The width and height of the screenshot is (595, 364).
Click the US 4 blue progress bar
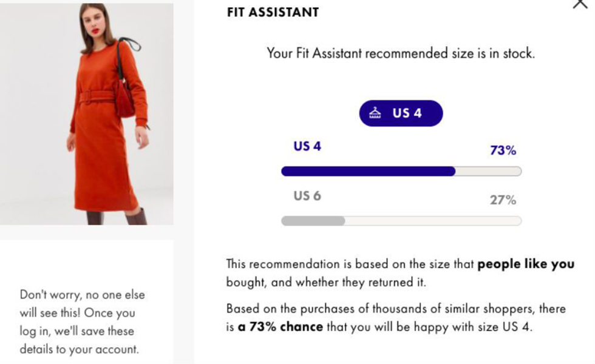pos(401,171)
